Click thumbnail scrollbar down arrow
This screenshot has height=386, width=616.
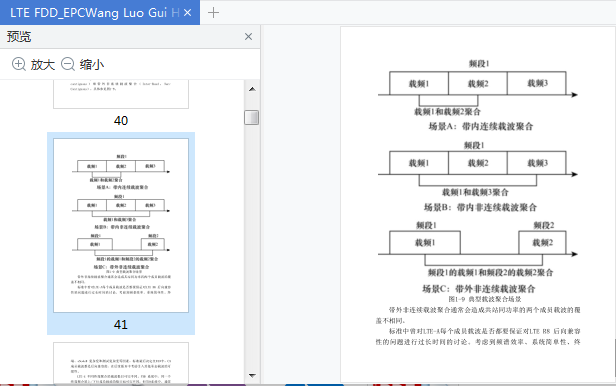[x=252, y=376]
